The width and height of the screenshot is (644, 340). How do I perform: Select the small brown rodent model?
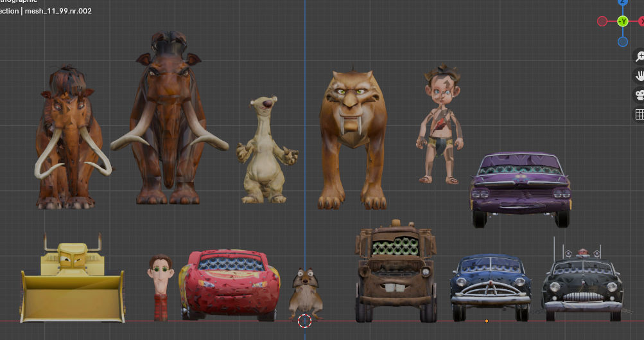click(305, 294)
